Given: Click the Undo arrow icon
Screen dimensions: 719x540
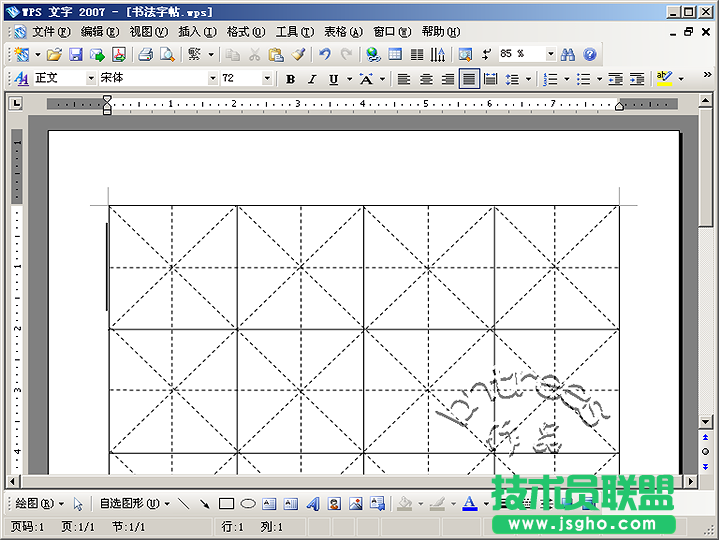Looking at the screenshot, I should point(325,54).
